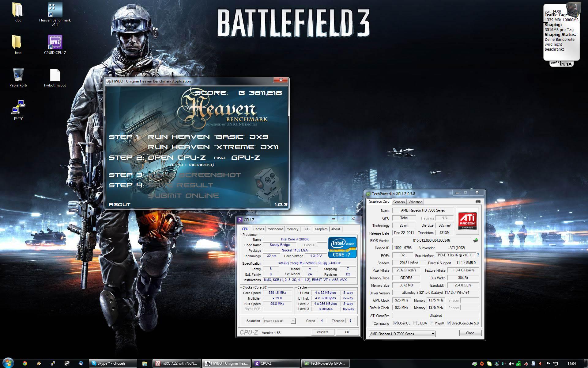588x368 pixels.
Task: Click the Action Center flag tray icon
Action: [x=548, y=364]
